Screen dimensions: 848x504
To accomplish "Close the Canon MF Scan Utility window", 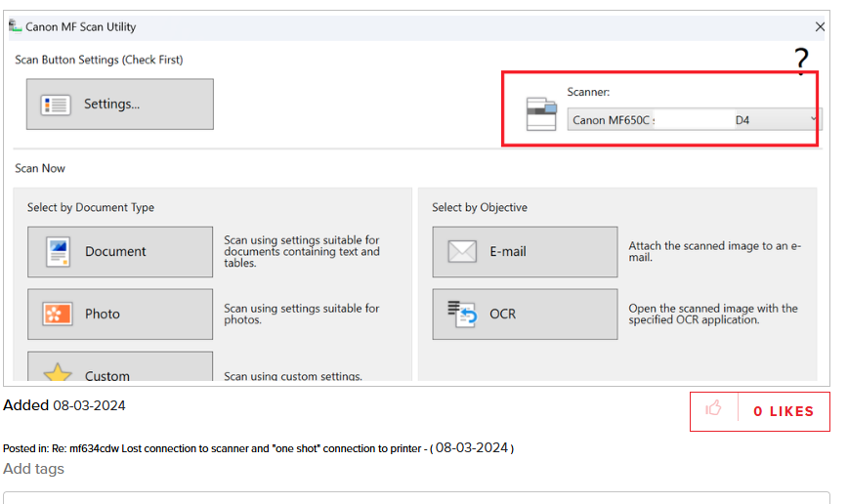I will coord(820,27).
